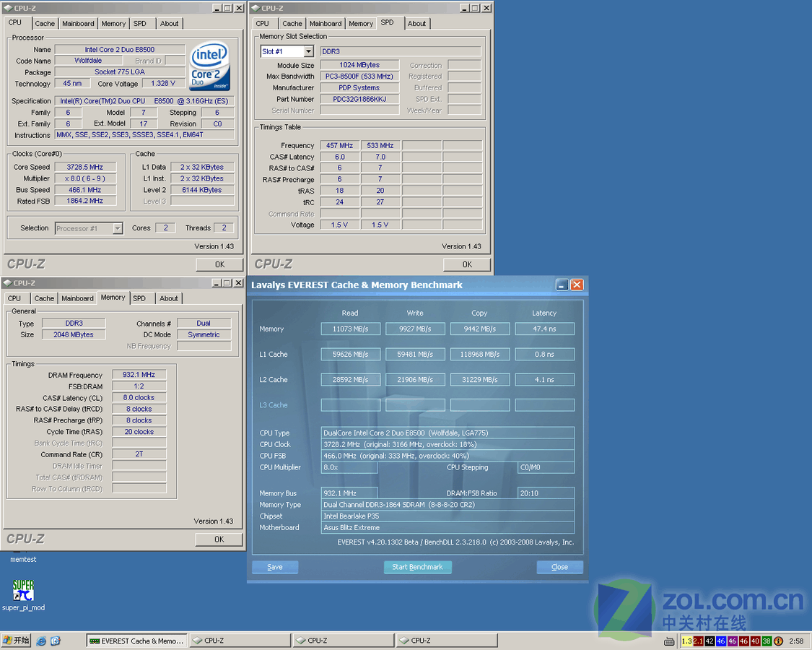Click the Asus Blitz Extreme motherboard field
Screen dimensions: 812x650
pos(448,528)
